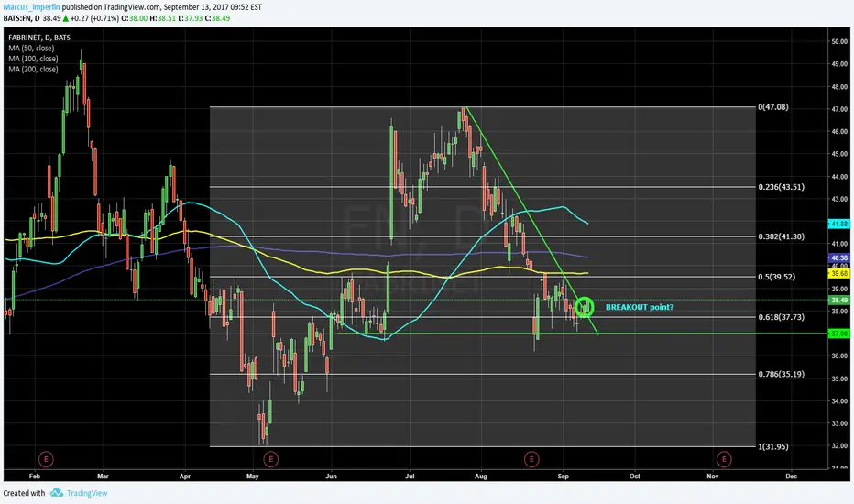Click the May label on time axis
Image resolution: width=854 pixels, height=504 pixels.
[252, 477]
